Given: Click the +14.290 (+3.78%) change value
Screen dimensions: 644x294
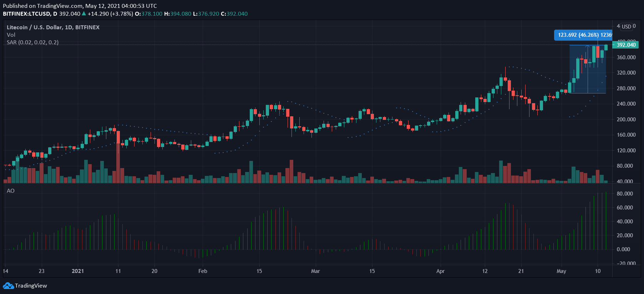Looking at the screenshot, I should 110,14.
